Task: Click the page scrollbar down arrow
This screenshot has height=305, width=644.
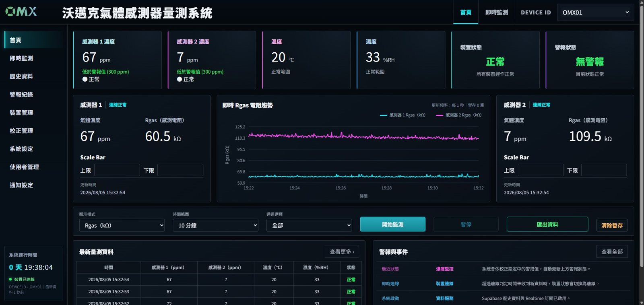Action: click(641, 302)
